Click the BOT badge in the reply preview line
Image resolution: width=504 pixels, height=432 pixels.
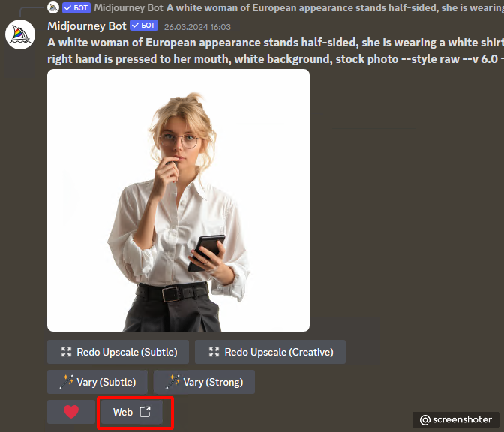(x=76, y=7)
